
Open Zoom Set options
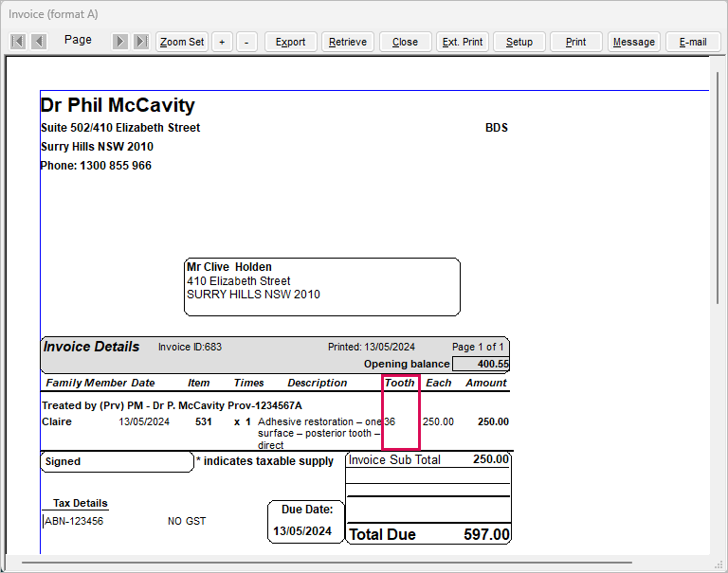[x=182, y=42]
